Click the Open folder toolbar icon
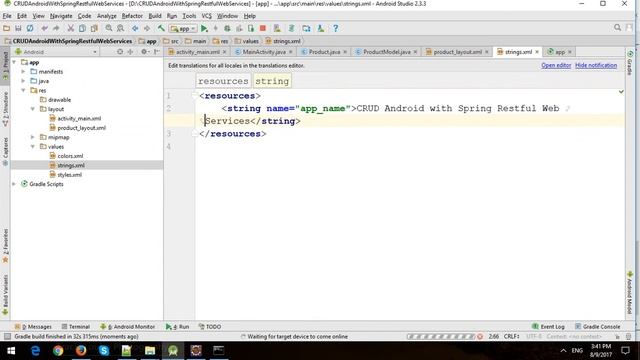This screenshot has height=360, width=640. [7, 28]
